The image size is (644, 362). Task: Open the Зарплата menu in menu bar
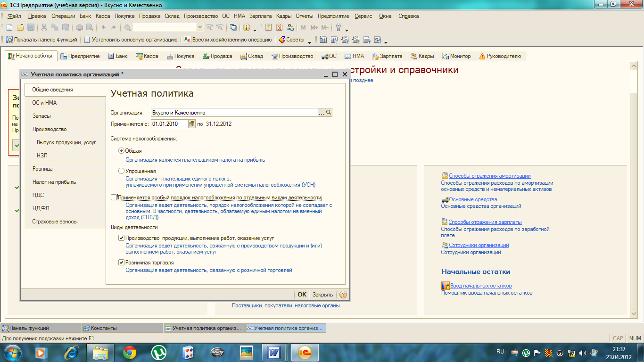261,16
